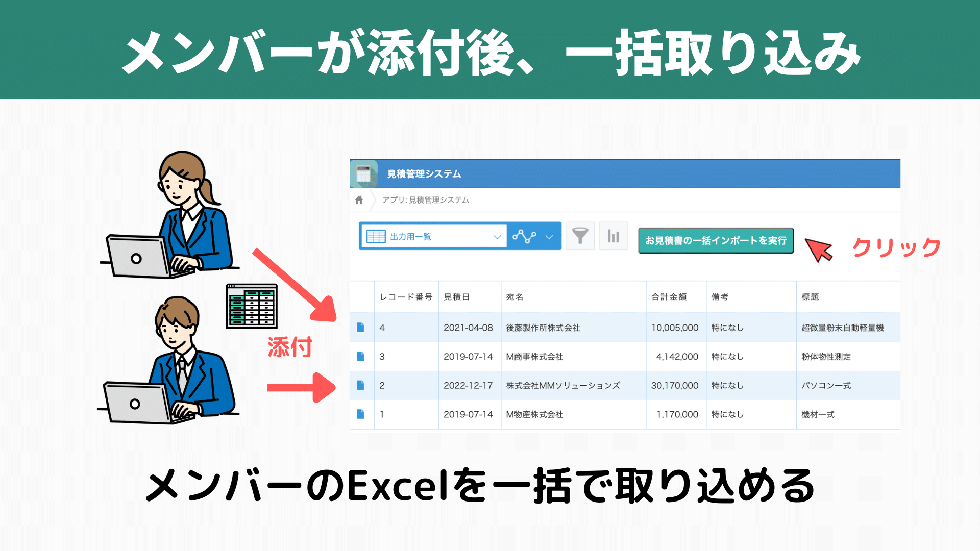Screen dimensions: 980x551
Task: Click the 2022-12-17 date cell
Action: pyautogui.click(x=469, y=385)
